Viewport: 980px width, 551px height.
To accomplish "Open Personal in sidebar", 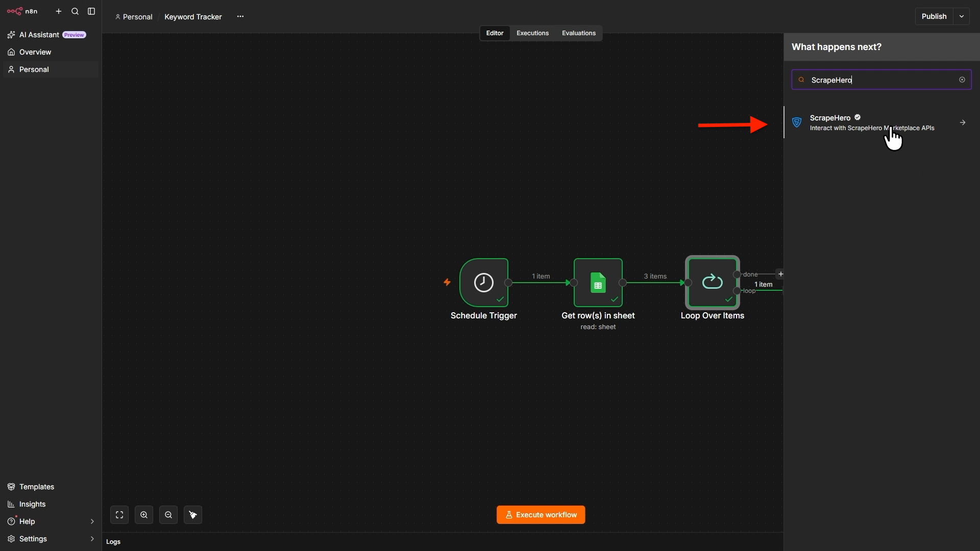I will click(50, 69).
